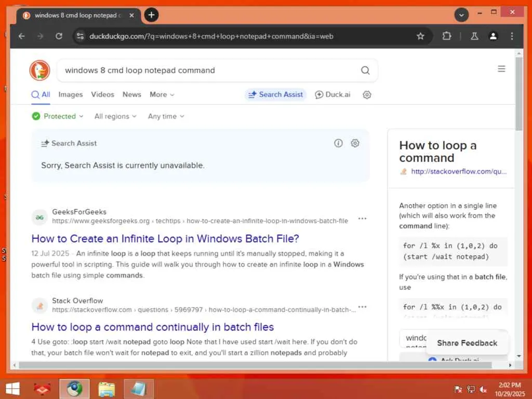Viewport: 532px width, 399px height.
Task: Click the Search Assist button
Action: click(275, 95)
